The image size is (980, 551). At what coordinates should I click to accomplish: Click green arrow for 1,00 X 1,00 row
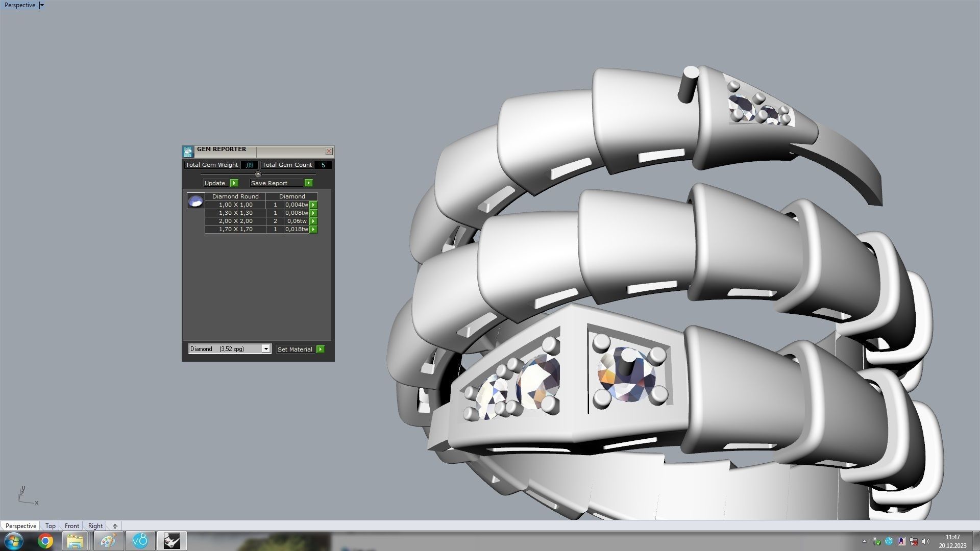tap(313, 205)
